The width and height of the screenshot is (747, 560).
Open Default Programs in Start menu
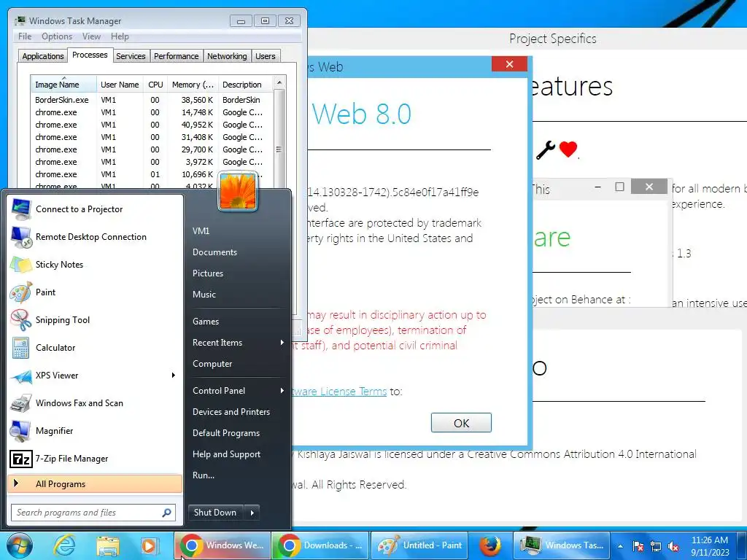pos(226,433)
